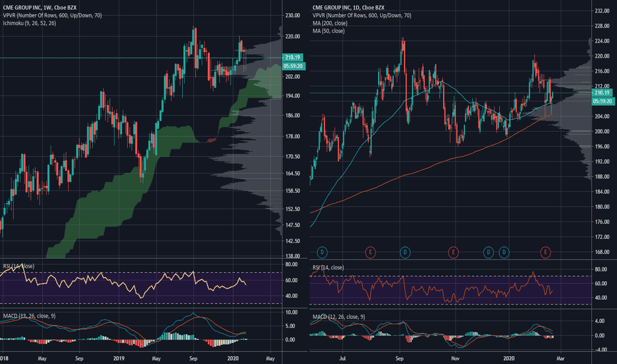The image size is (617, 364).
Task: Click the 2019 label on weekly time axis
Action: 119,359
